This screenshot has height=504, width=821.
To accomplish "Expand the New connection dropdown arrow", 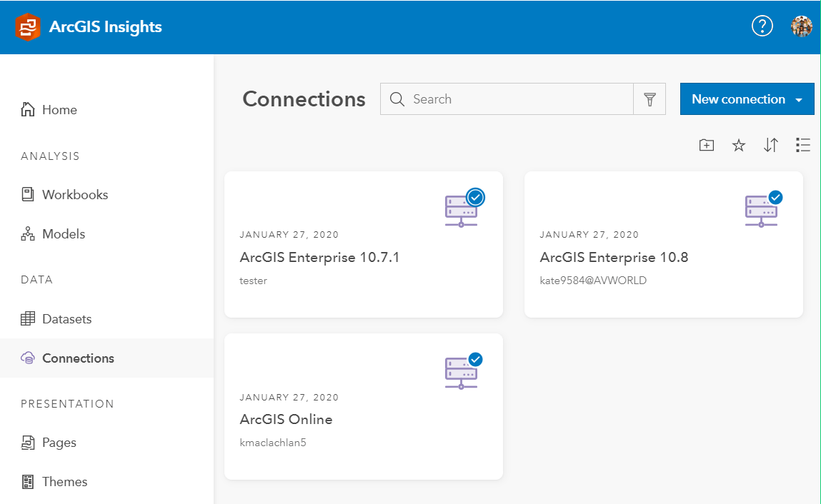I will coord(799,100).
